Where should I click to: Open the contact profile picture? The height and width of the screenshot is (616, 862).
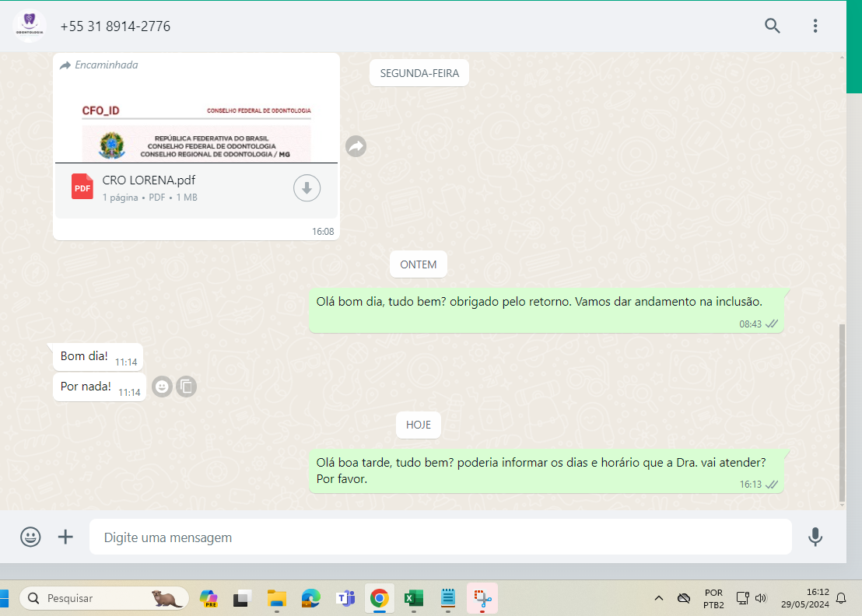pos(29,26)
